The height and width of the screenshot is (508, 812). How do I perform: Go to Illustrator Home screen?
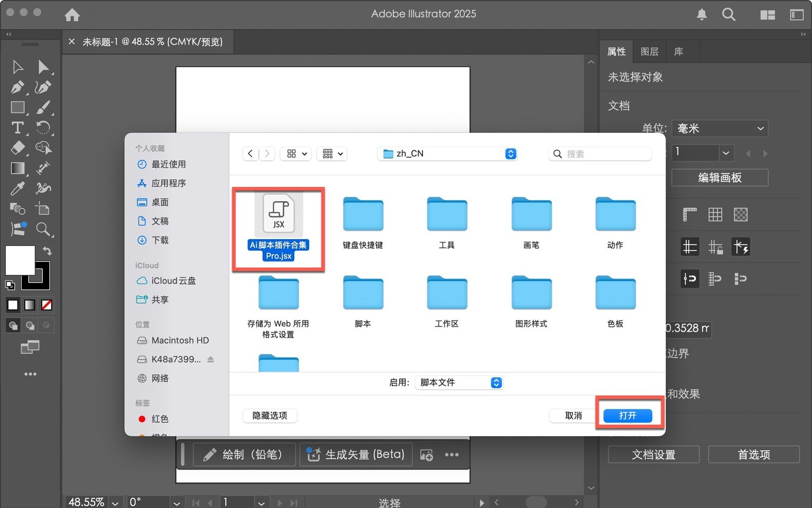[x=72, y=14]
